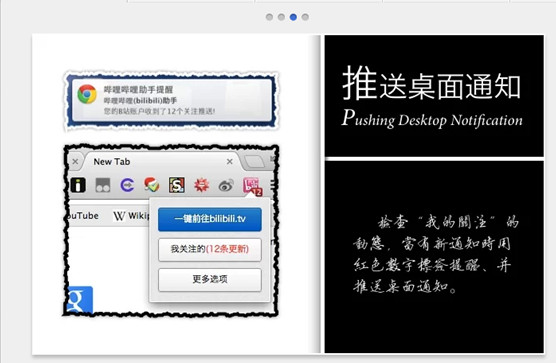Close the New Tab tab
Image resolution: width=556 pixels, height=363 pixels.
pos(230,162)
